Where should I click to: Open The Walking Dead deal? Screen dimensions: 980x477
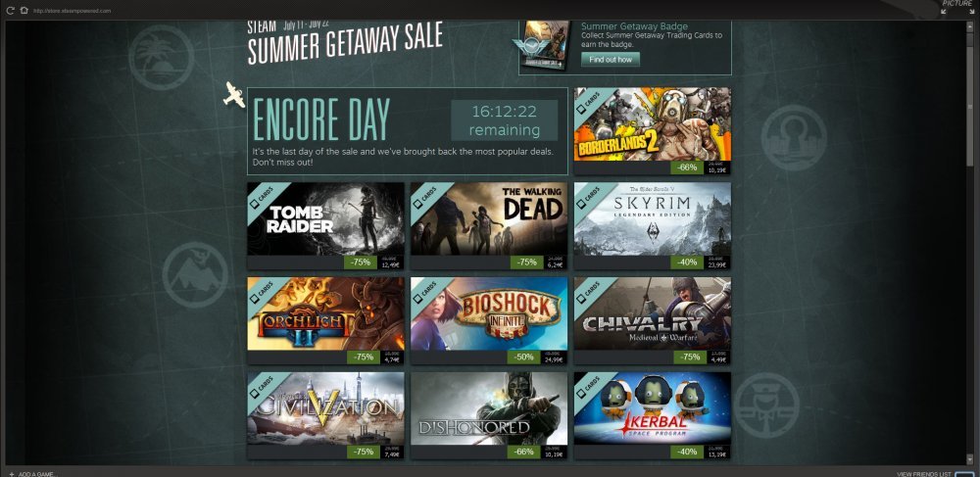pyautogui.click(x=489, y=226)
